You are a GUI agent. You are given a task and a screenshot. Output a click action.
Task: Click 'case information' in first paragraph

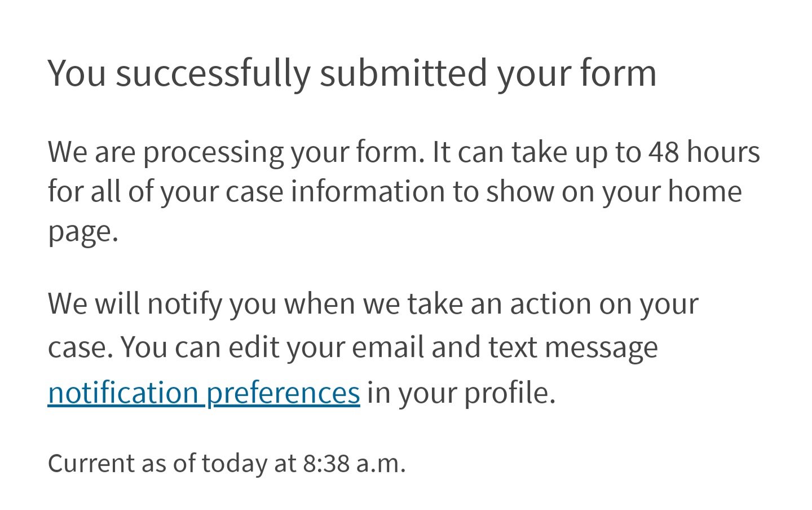[x=335, y=192]
